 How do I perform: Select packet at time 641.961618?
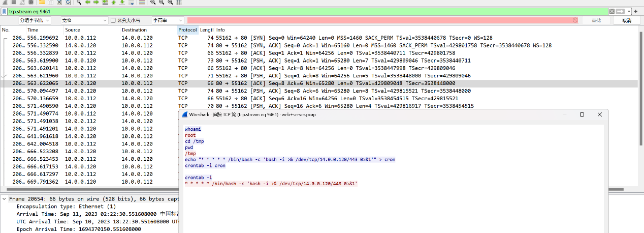[89, 136]
